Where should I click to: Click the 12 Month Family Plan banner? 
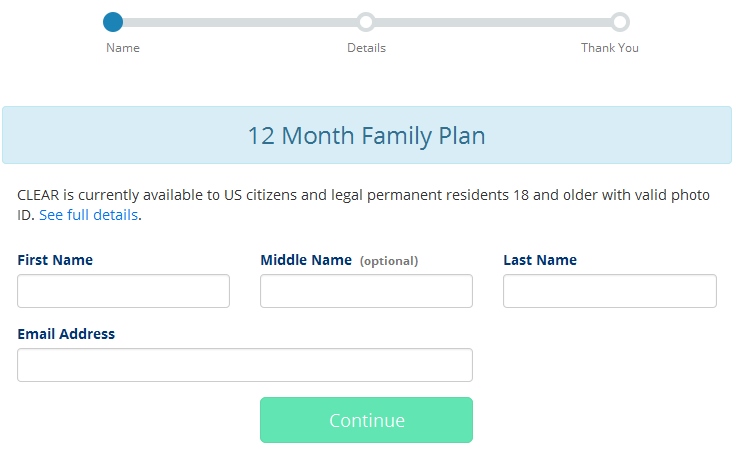click(x=366, y=135)
